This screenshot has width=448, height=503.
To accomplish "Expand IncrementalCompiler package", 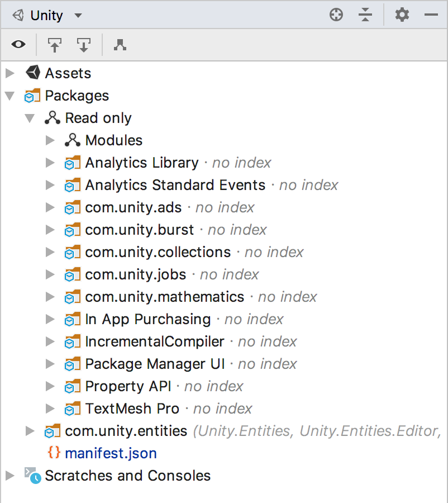I will click(50, 341).
